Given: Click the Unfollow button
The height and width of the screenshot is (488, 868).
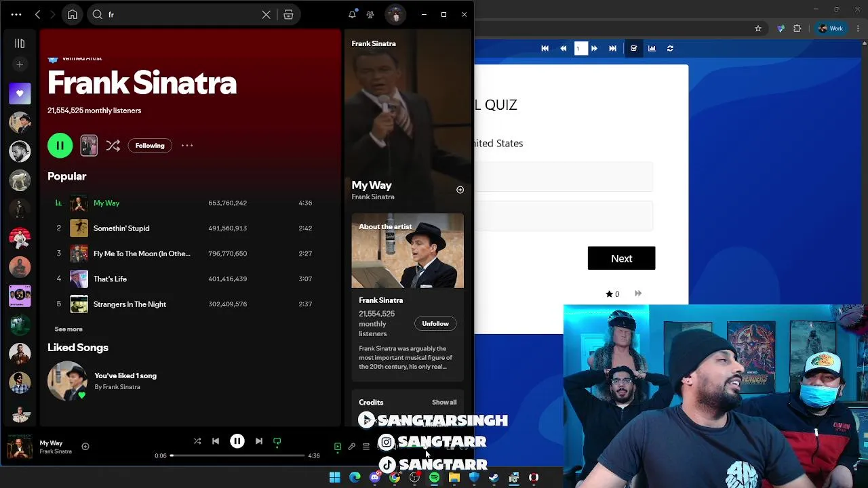Looking at the screenshot, I should [x=435, y=323].
